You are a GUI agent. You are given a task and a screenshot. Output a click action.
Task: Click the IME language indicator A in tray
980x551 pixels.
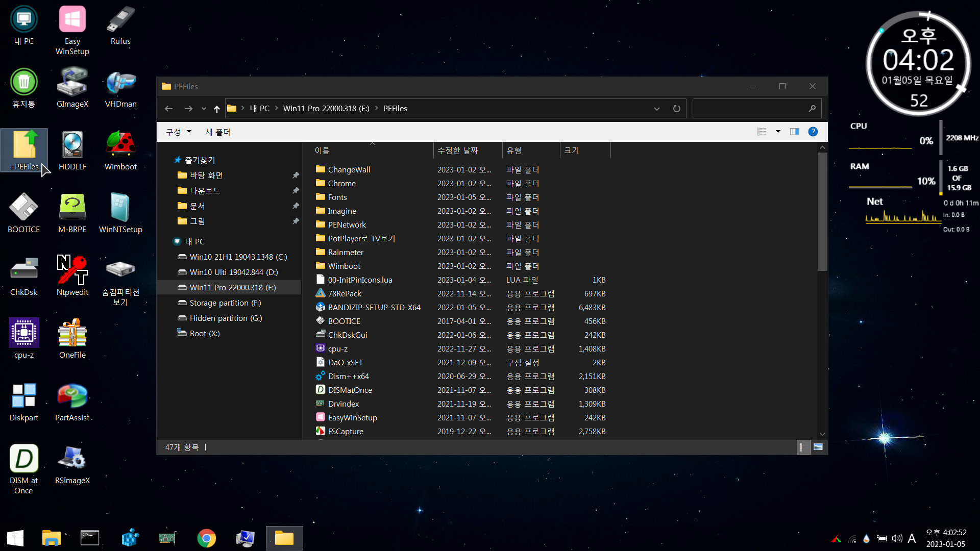click(912, 538)
